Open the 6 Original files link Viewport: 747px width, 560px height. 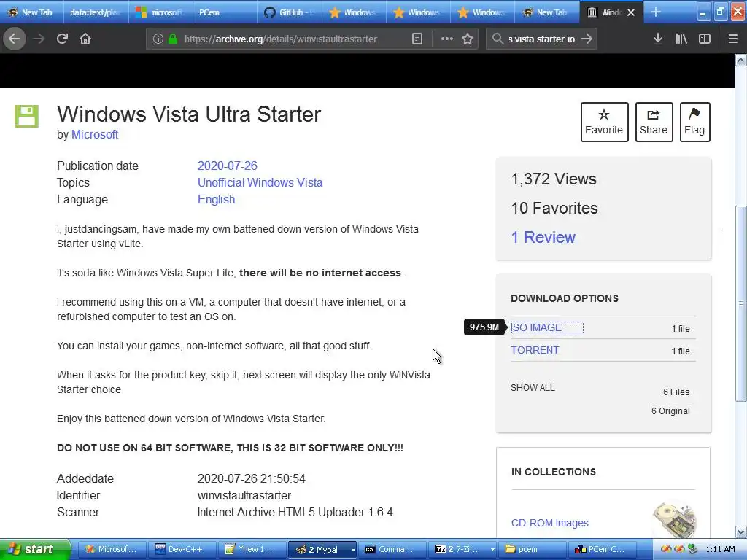[670, 411]
